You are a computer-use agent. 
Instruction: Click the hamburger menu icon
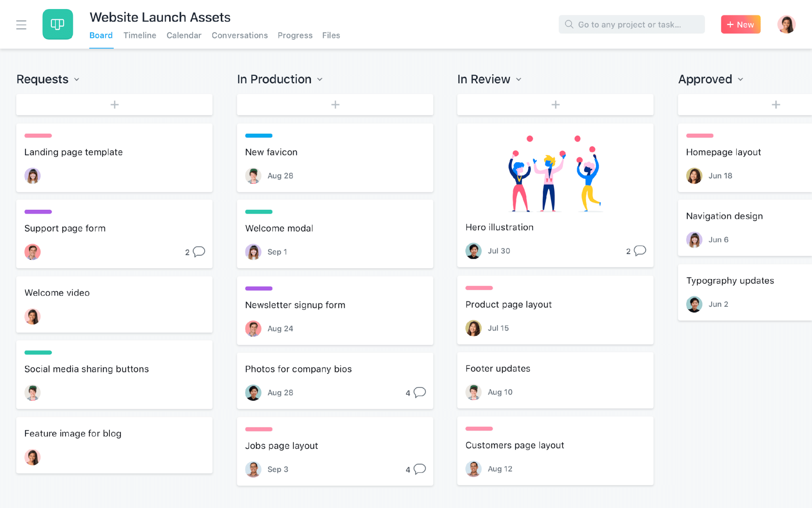click(x=21, y=25)
